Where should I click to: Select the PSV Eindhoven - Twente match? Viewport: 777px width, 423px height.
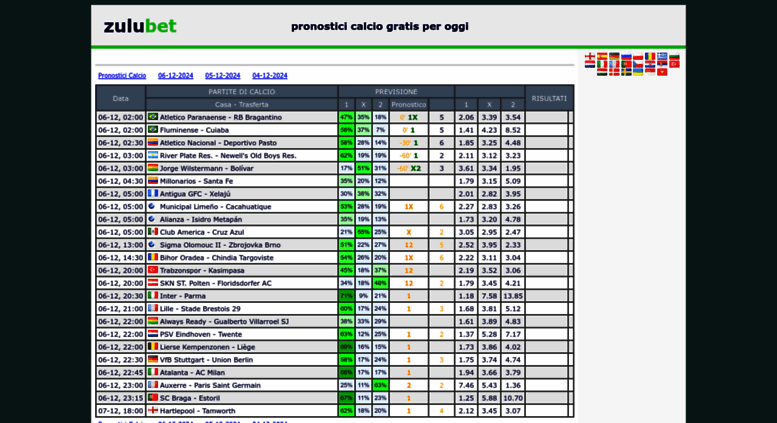(201, 334)
